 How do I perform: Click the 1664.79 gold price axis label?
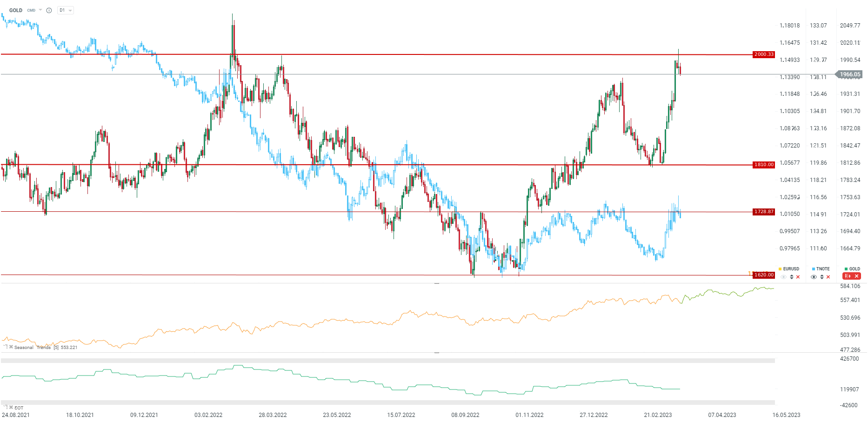pyautogui.click(x=850, y=248)
